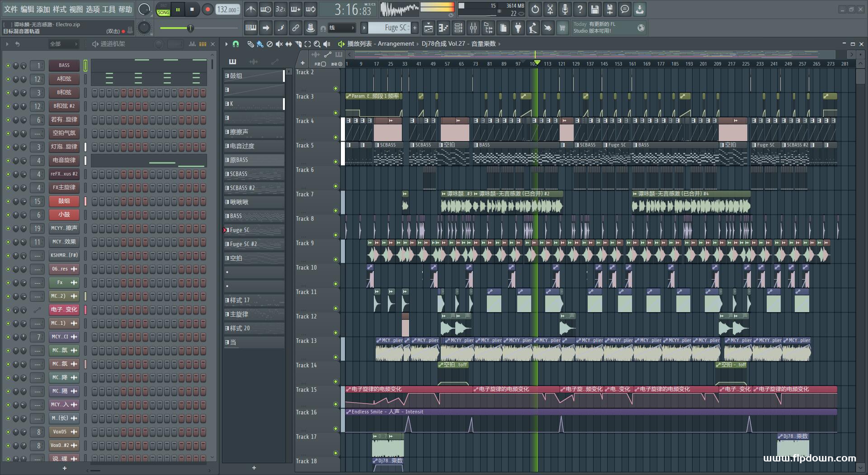The height and width of the screenshot is (475, 868).
Task: Select the zoom tool in playlist
Action: [317, 44]
